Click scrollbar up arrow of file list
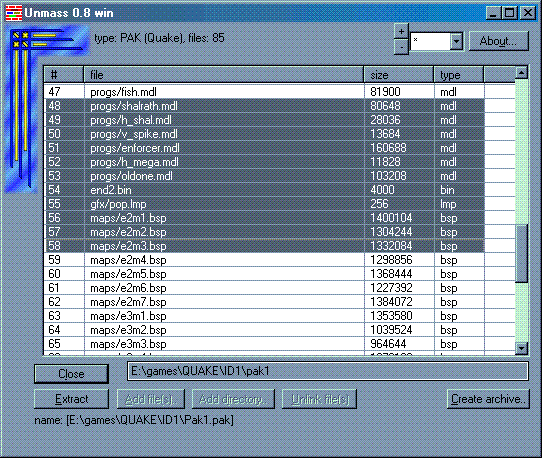The width and height of the screenshot is (542, 458). 521,73
